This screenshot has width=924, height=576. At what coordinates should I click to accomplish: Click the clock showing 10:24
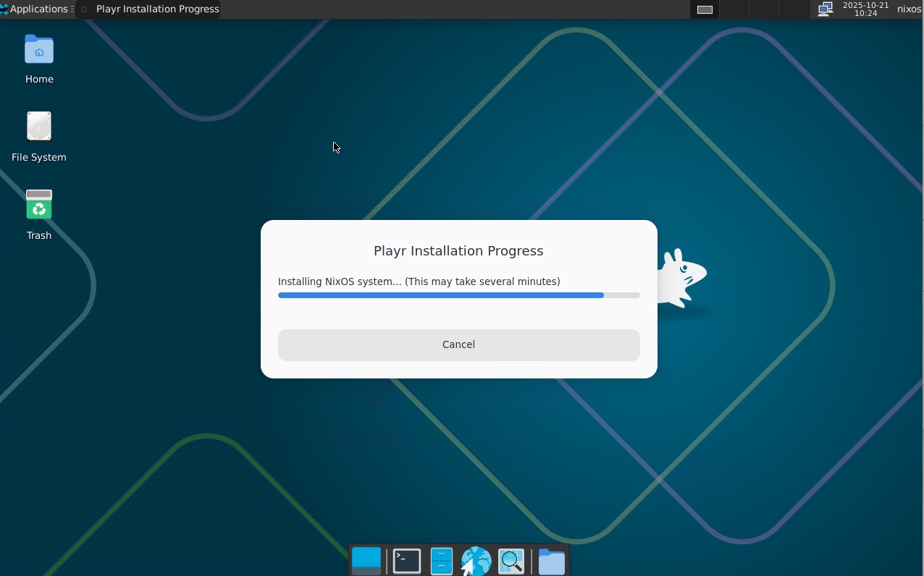click(x=866, y=9)
